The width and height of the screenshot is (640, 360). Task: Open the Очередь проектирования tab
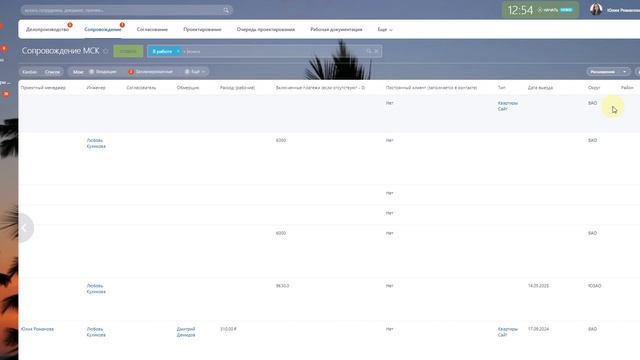(x=266, y=29)
